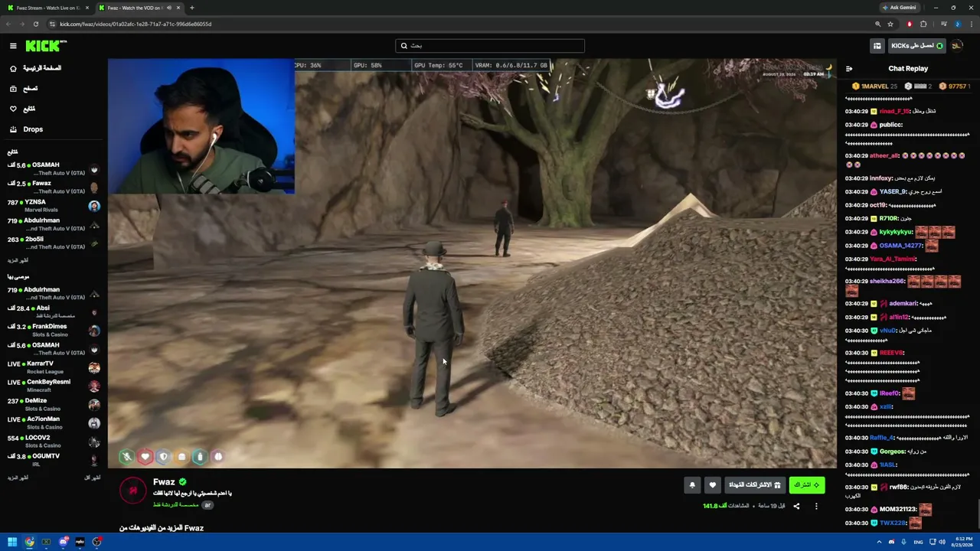Viewport: 980px width, 551px height.
Task: Open YZNSA Marvel Rivals channel
Action: click(52, 206)
